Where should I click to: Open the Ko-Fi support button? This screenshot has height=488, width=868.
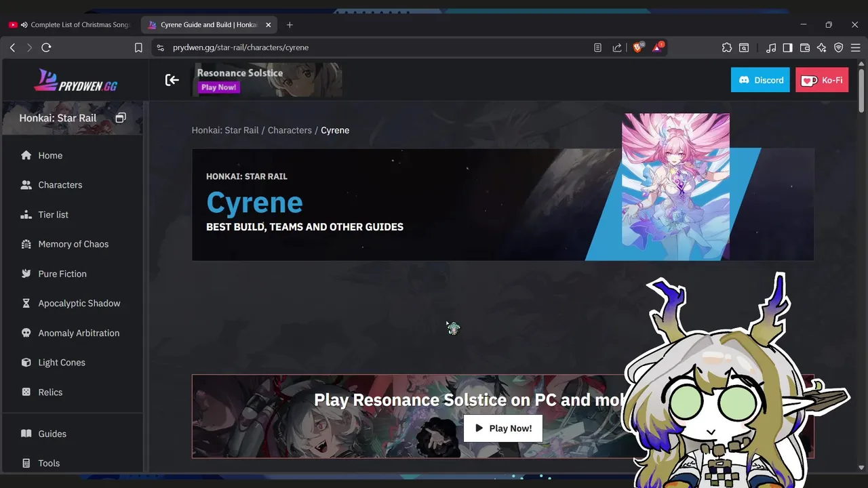tap(822, 80)
